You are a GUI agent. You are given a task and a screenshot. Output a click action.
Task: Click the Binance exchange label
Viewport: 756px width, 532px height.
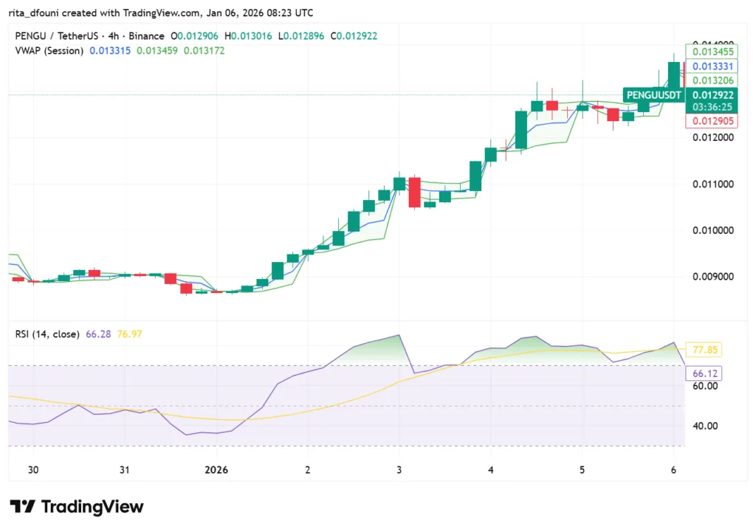148,35
